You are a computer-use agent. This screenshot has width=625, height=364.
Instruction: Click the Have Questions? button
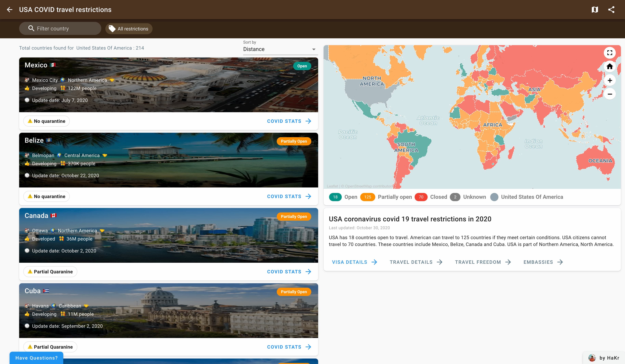point(36,358)
